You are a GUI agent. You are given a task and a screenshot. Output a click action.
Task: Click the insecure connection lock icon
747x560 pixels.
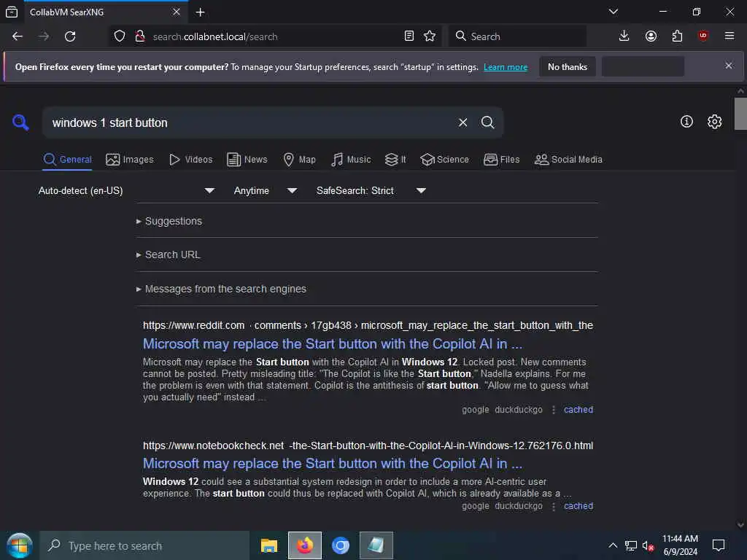(x=140, y=36)
